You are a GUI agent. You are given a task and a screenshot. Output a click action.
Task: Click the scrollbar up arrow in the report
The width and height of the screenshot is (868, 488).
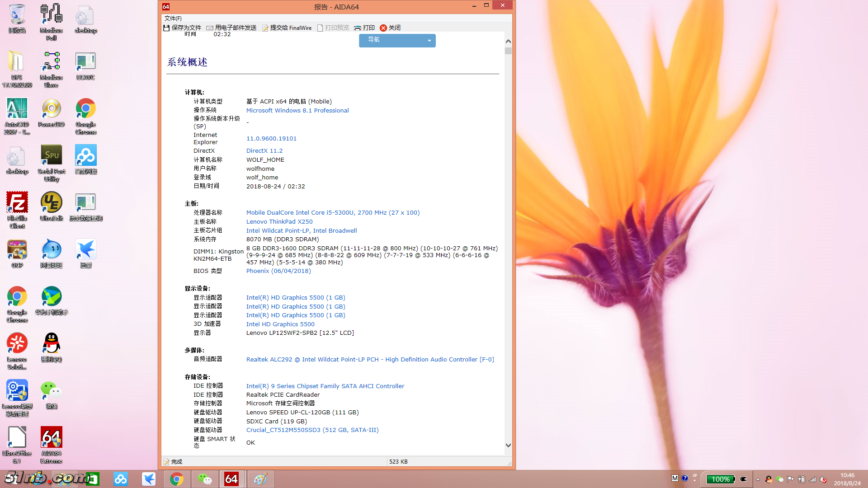pyautogui.click(x=508, y=41)
